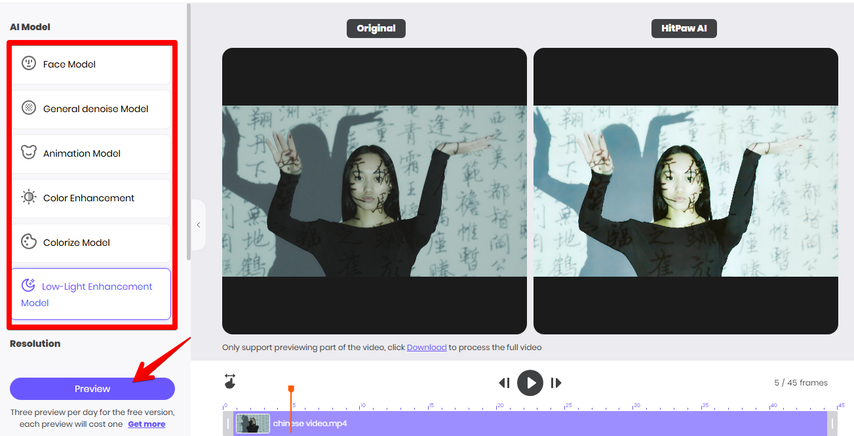Click the Download link under the preview
Image resolution: width=854 pixels, height=436 pixels.
(426, 347)
